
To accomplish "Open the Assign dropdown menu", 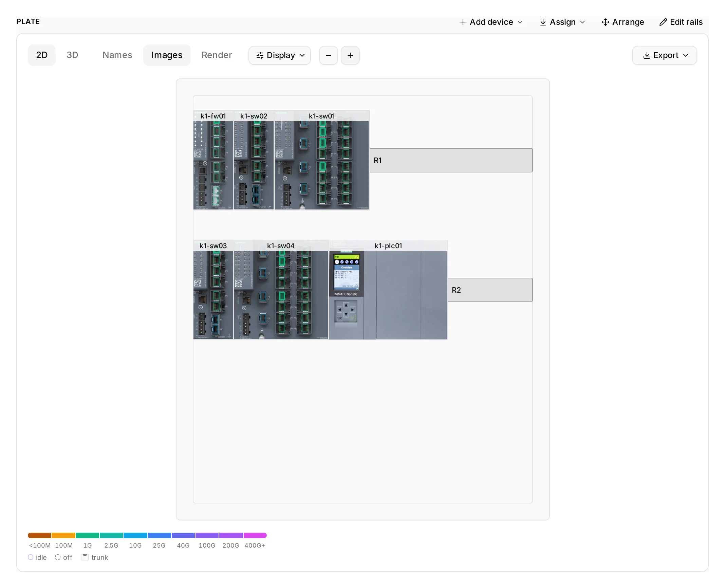I will point(562,22).
